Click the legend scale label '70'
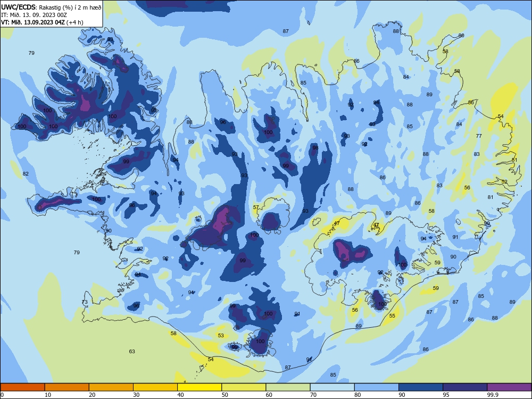 (313, 395)
